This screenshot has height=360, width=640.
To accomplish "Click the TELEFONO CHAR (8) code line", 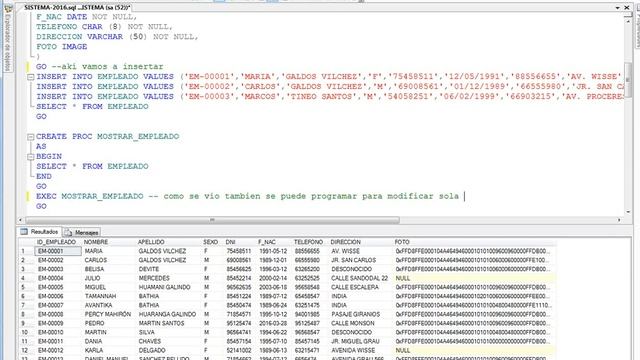I will (104, 27).
